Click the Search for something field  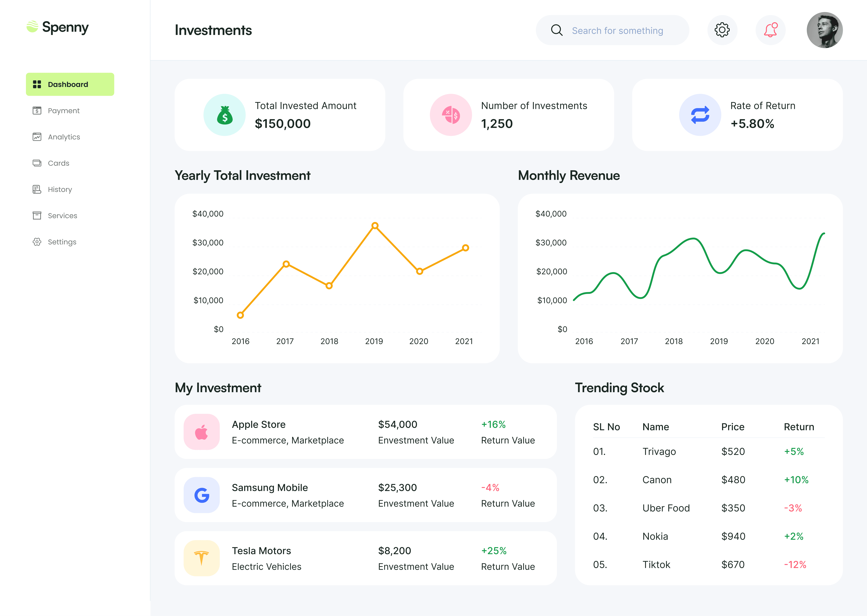(x=617, y=30)
